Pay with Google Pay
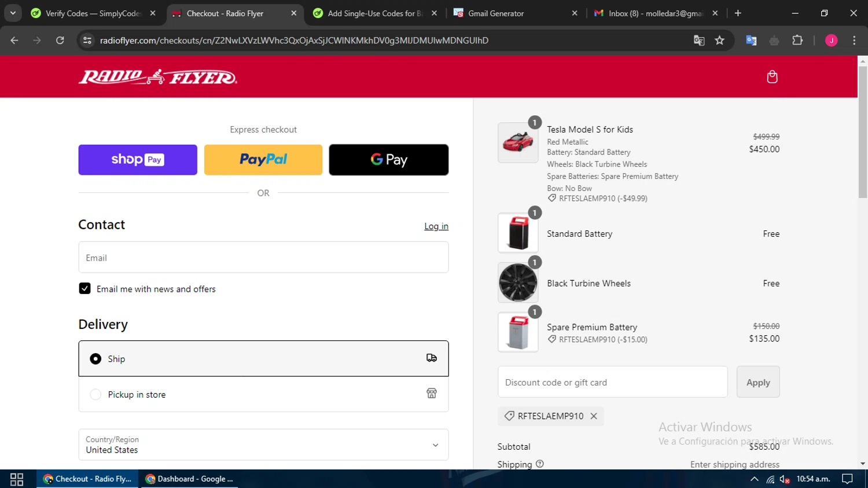This screenshot has width=868, height=488. [x=389, y=160]
